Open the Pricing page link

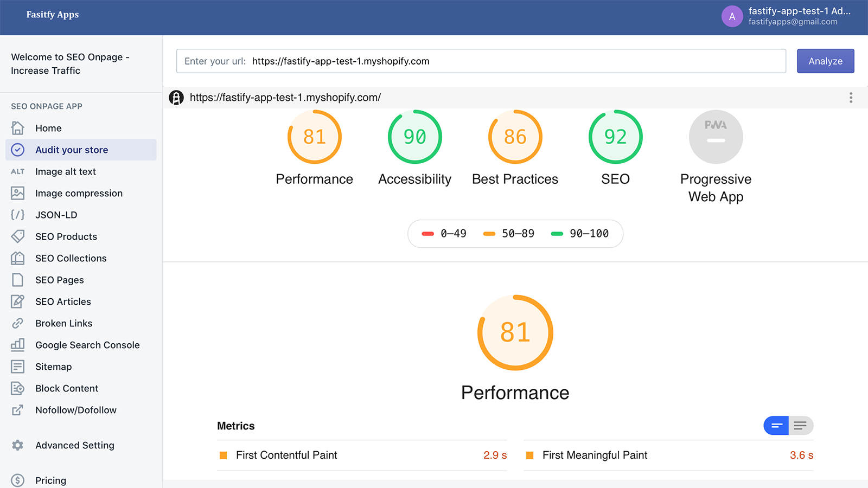[50, 480]
